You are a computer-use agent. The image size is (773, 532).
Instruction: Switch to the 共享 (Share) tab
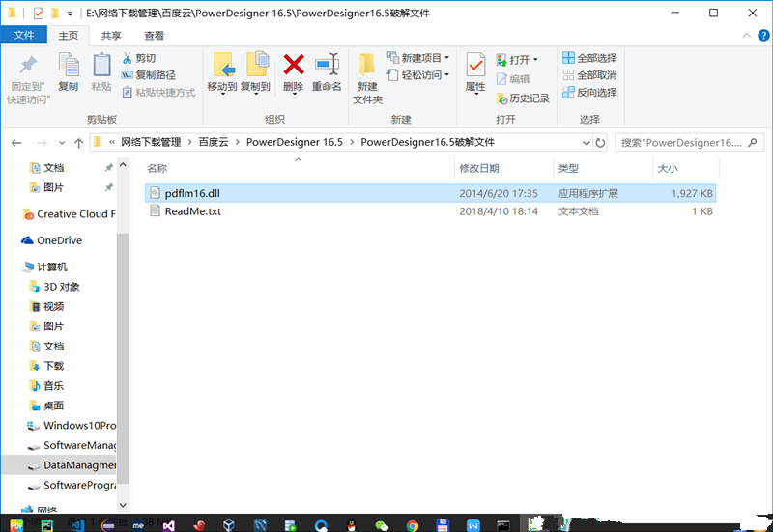tap(111, 36)
